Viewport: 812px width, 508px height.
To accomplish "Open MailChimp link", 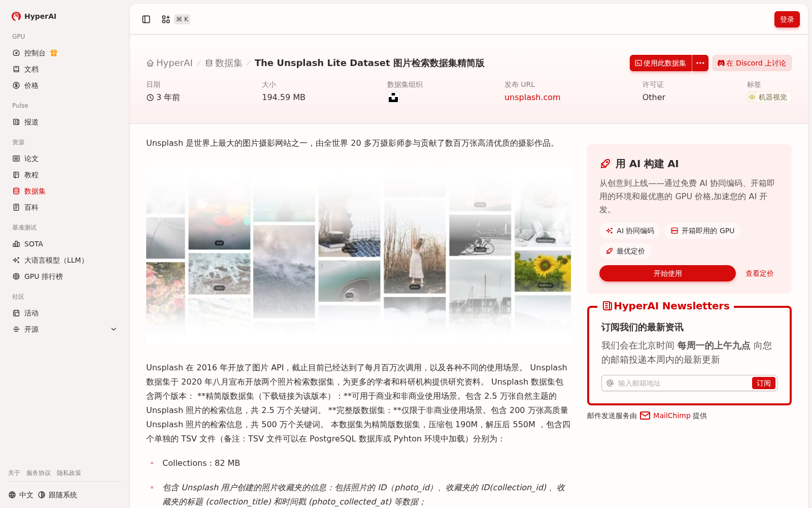I will (671, 416).
